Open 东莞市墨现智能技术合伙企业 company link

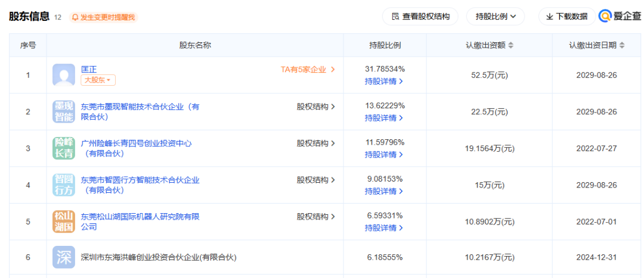140,112
